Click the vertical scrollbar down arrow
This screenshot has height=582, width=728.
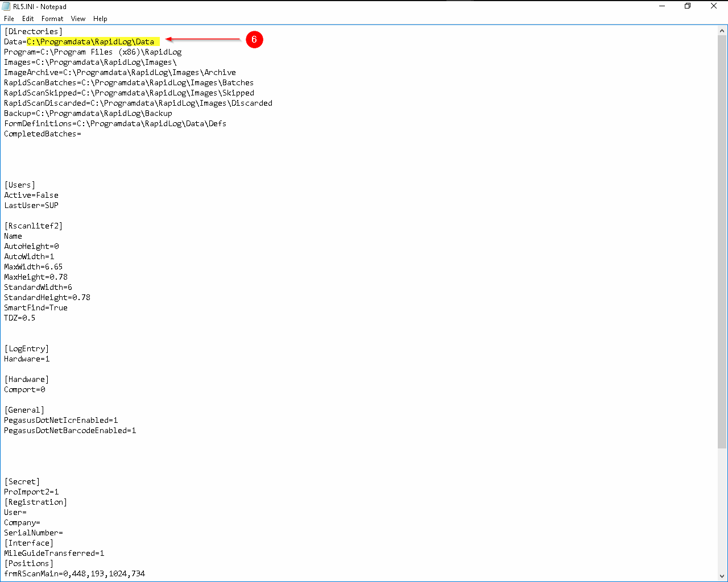pos(722,576)
